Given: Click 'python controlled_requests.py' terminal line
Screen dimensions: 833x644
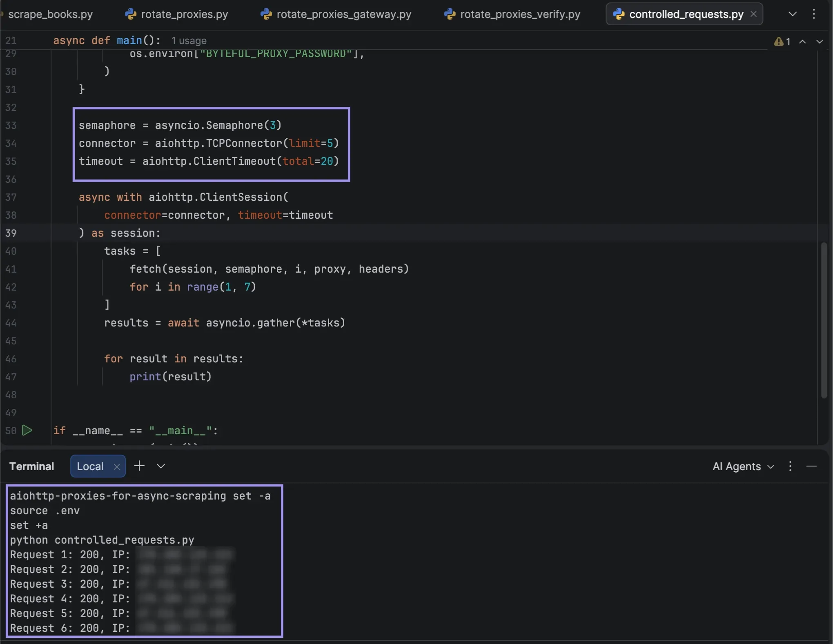Looking at the screenshot, I should click(x=102, y=540).
